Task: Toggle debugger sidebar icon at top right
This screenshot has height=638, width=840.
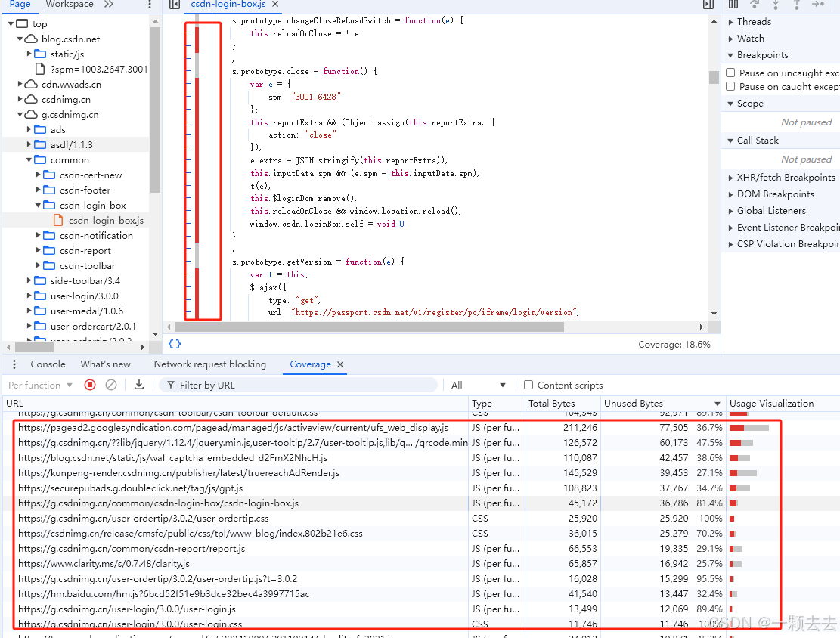Action: click(708, 5)
